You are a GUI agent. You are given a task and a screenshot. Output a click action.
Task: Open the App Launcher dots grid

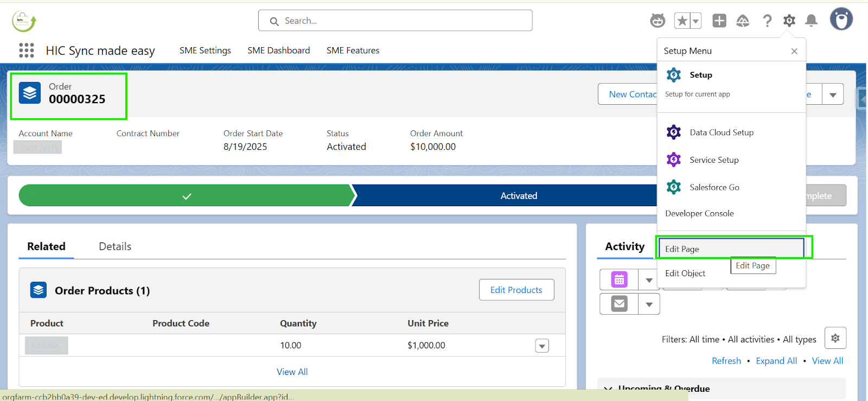coord(26,50)
